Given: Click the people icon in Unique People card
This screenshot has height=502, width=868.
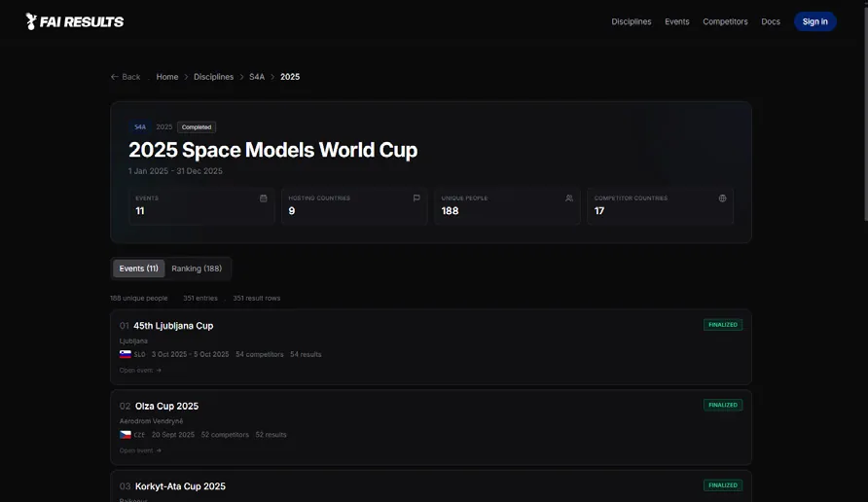Looking at the screenshot, I should point(569,198).
